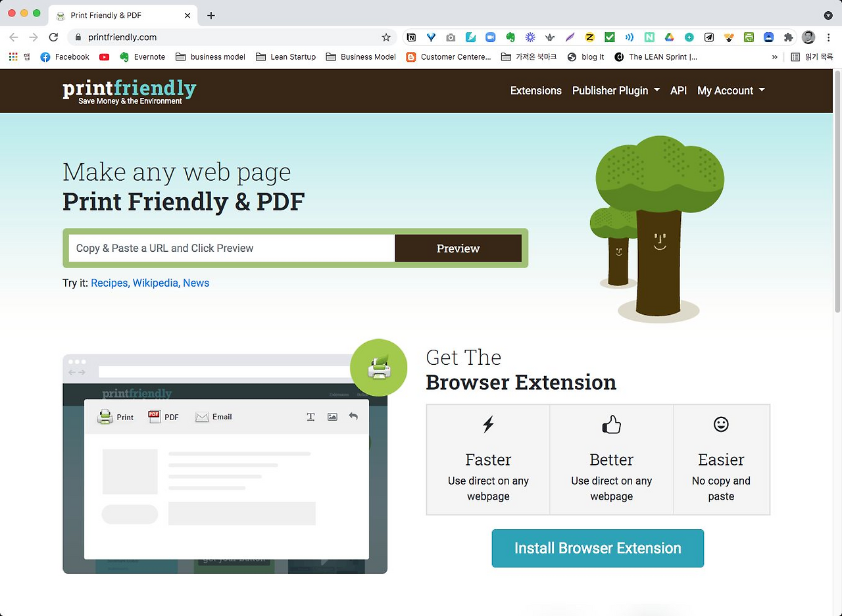Go back to the previous page
Image resolution: width=842 pixels, height=616 pixels.
(x=14, y=37)
